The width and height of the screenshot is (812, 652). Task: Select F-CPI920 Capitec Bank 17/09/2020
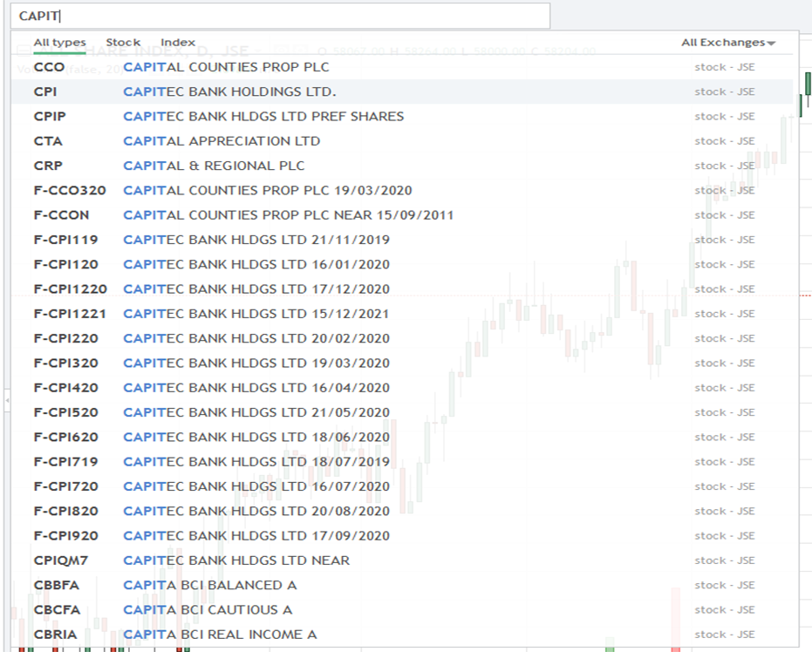click(402, 535)
